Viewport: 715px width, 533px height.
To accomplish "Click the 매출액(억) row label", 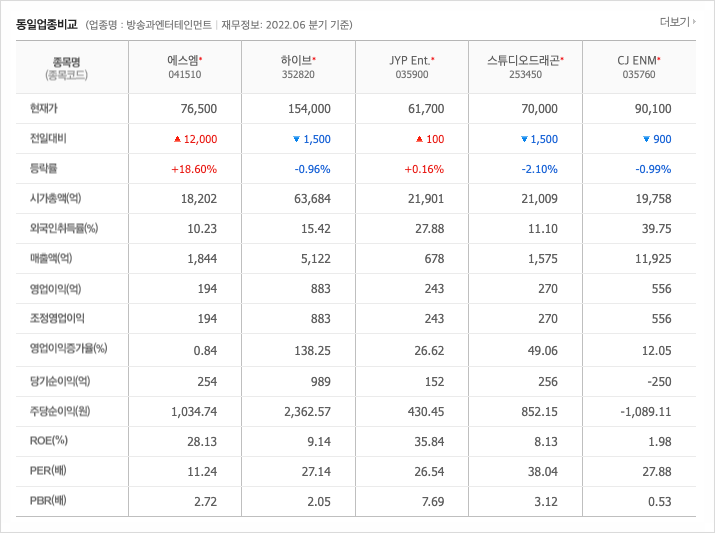I will (51, 259).
